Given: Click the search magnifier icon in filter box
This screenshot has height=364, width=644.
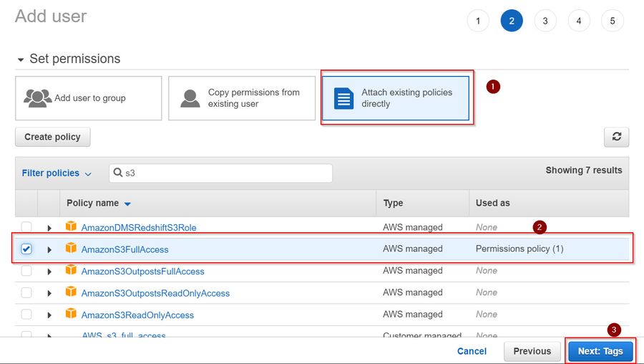Looking at the screenshot, I should 118,173.
